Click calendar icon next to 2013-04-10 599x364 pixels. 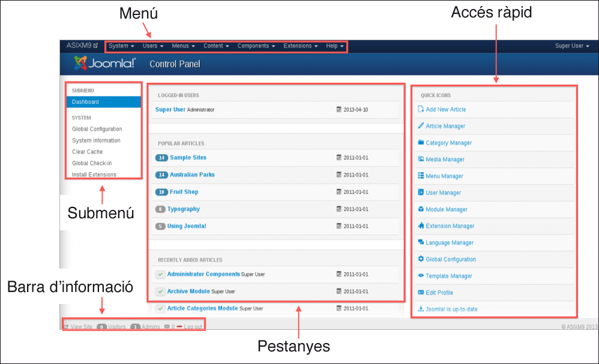tap(339, 110)
